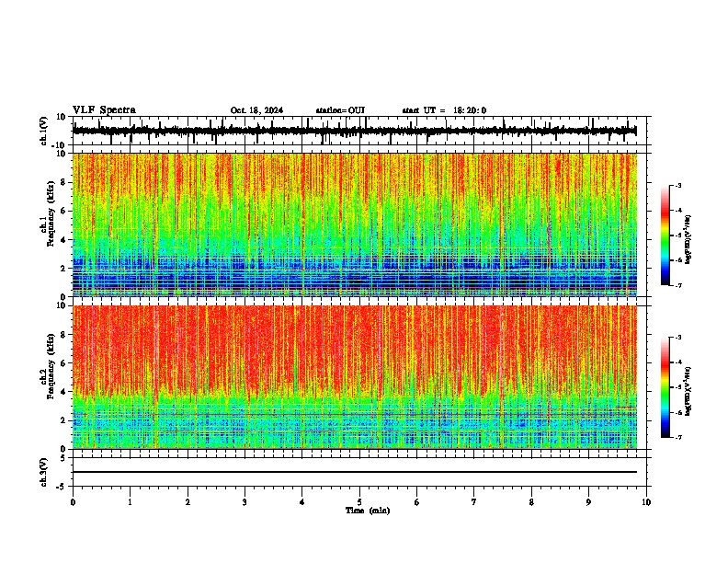Click the "-7" label on ch.2 color bar
Image resolution: width=728 pixels, height=563 pixels.
[677, 438]
